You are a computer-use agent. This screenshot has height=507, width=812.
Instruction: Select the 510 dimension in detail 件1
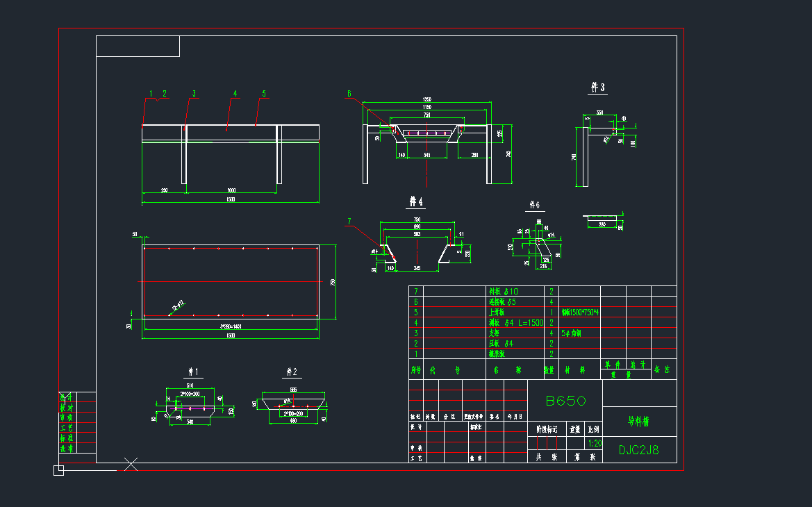188,385
